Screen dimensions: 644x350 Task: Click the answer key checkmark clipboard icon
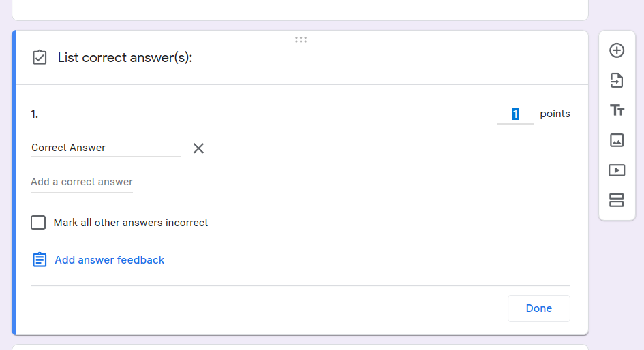(40, 57)
